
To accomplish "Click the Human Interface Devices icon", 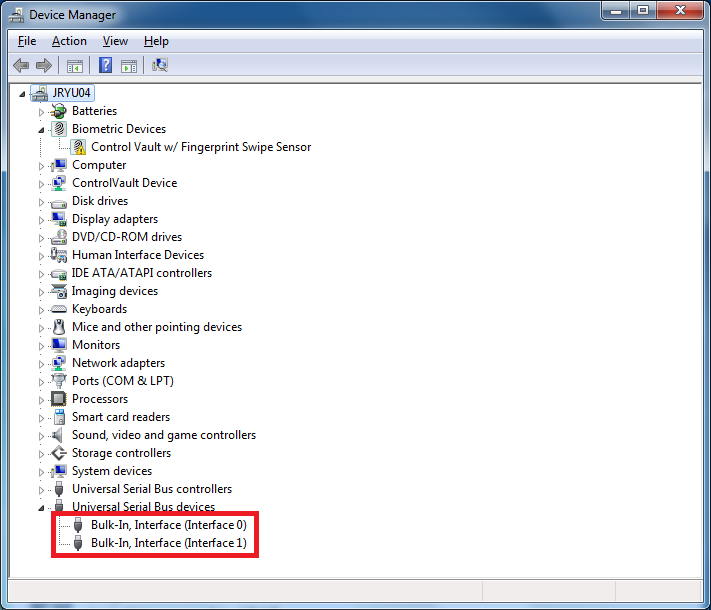I will (58, 255).
